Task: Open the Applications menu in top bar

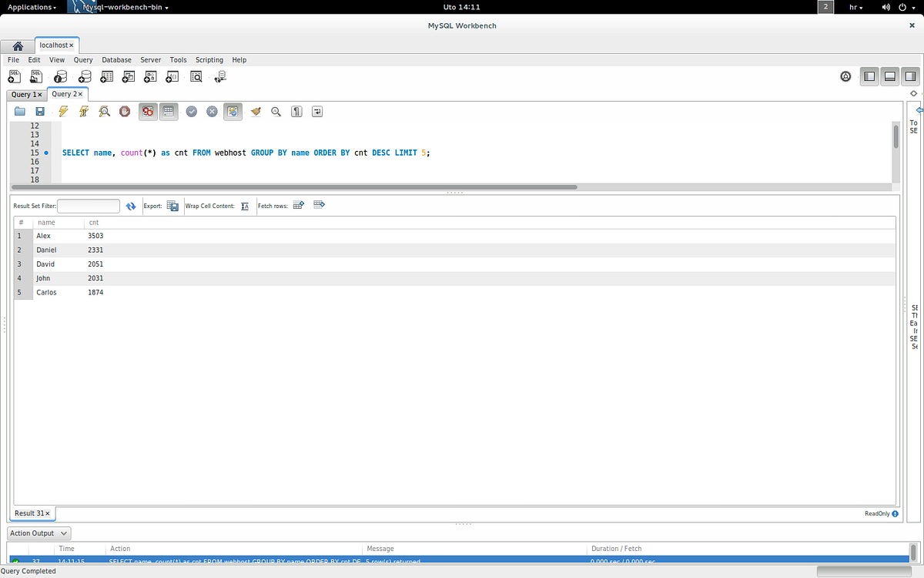Action: point(31,7)
